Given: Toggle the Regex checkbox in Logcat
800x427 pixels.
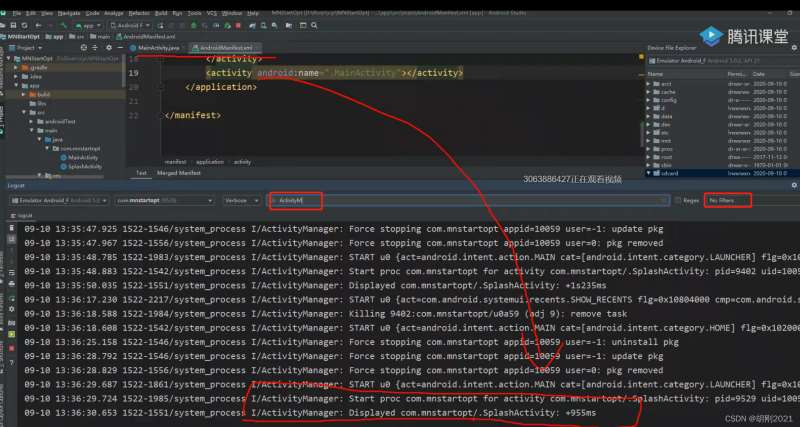Looking at the screenshot, I should [678, 200].
